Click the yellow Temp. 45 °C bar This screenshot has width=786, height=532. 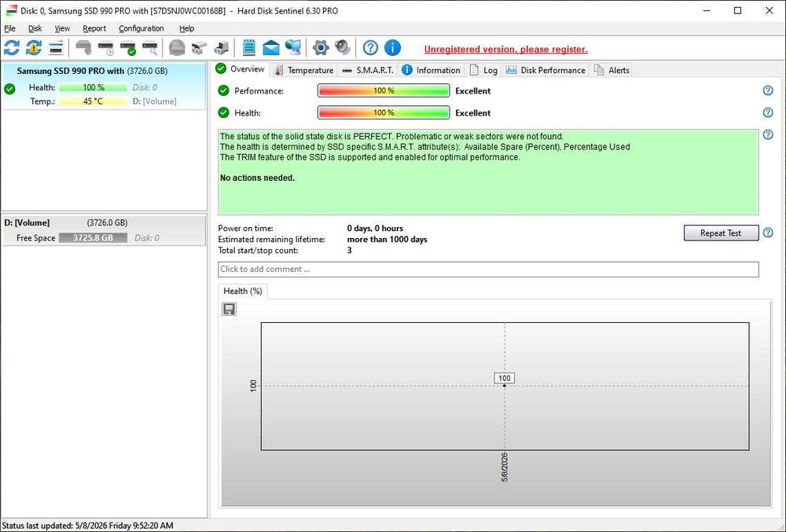[x=94, y=101]
